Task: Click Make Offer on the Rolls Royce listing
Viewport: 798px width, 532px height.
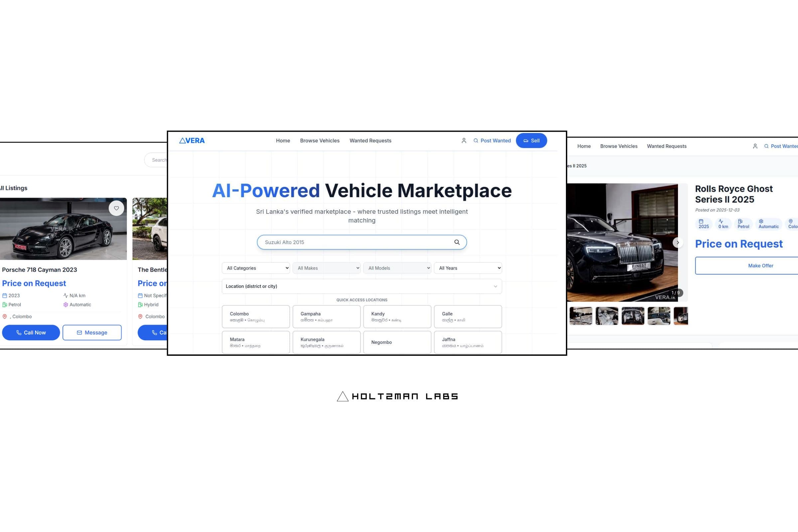Action: [761, 266]
